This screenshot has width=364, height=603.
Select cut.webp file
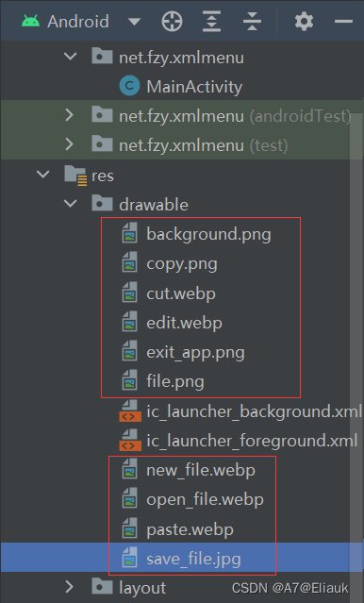(181, 293)
